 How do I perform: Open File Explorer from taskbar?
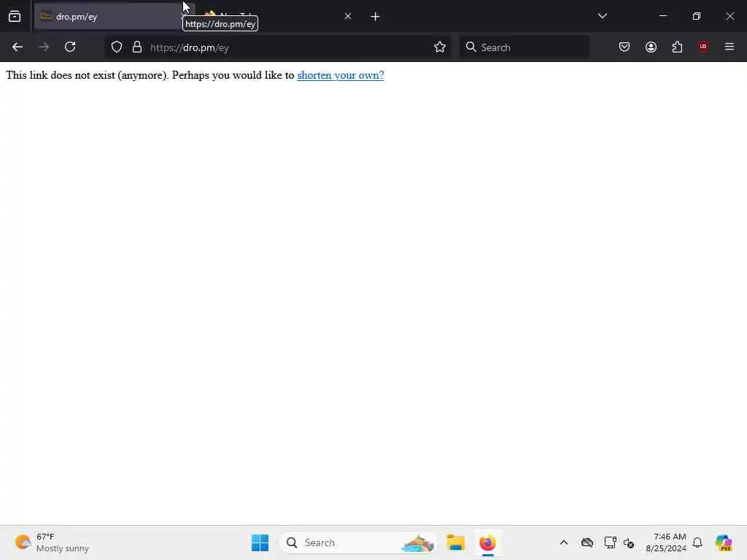click(x=456, y=542)
